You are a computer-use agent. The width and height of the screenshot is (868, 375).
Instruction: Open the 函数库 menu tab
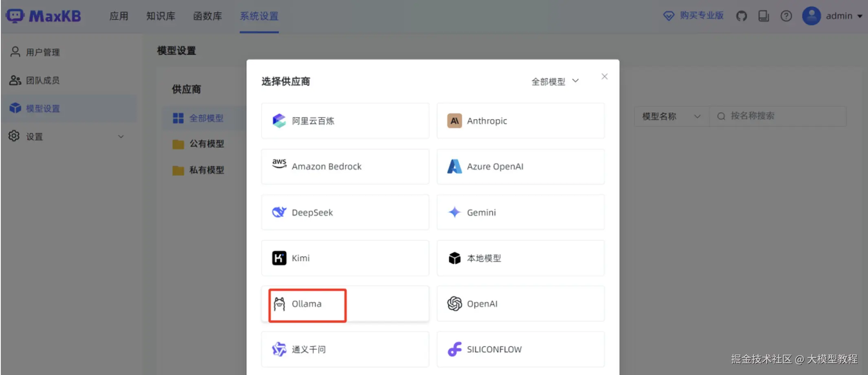pos(207,16)
